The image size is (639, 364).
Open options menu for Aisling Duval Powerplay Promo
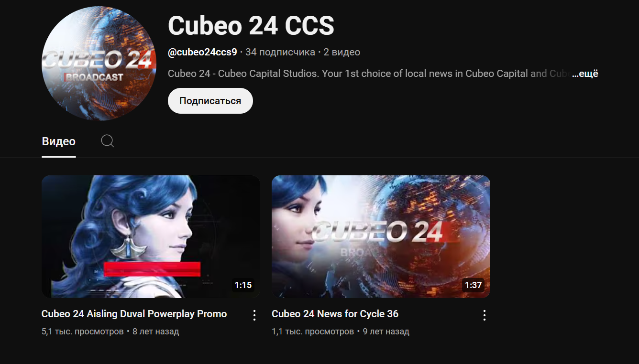click(254, 315)
